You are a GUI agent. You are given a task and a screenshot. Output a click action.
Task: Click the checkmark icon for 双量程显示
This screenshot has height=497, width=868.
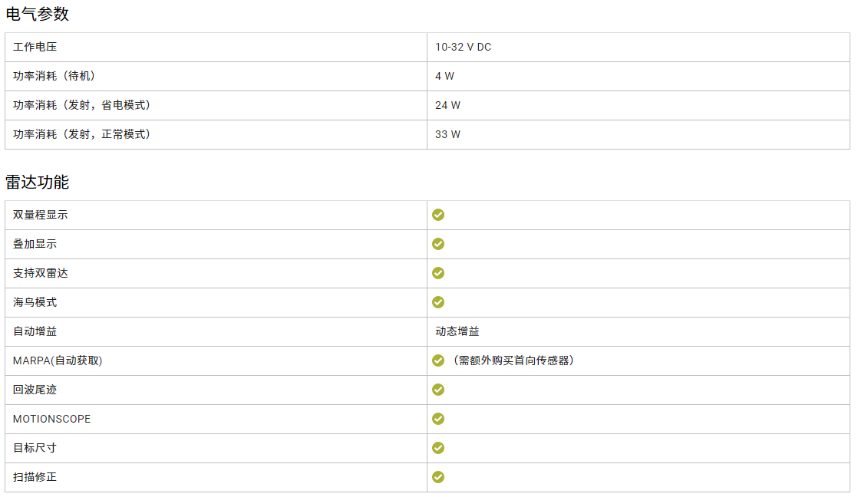438,215
